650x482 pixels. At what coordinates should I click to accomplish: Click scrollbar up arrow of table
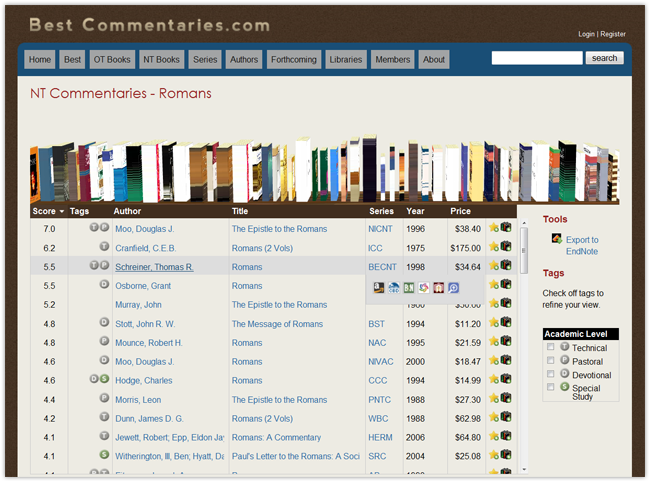[524, 223]
